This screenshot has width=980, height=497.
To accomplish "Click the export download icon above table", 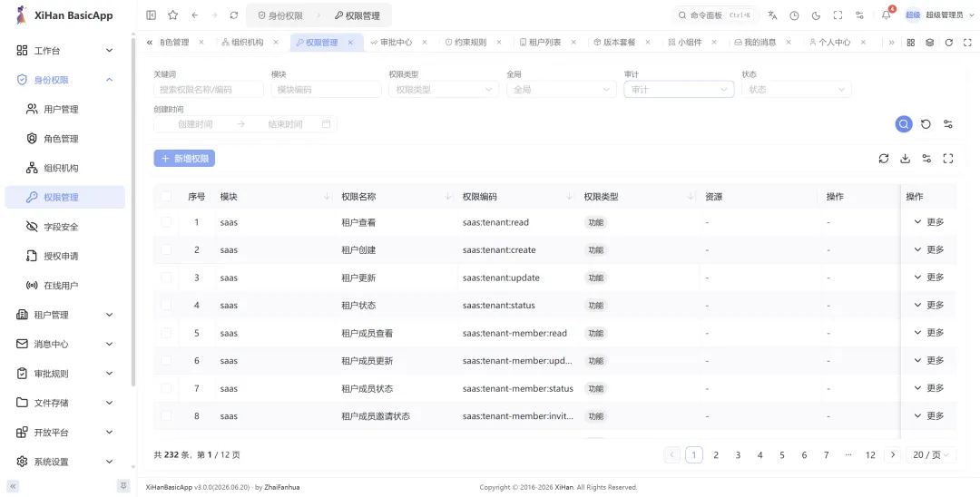I will point(905,159).
